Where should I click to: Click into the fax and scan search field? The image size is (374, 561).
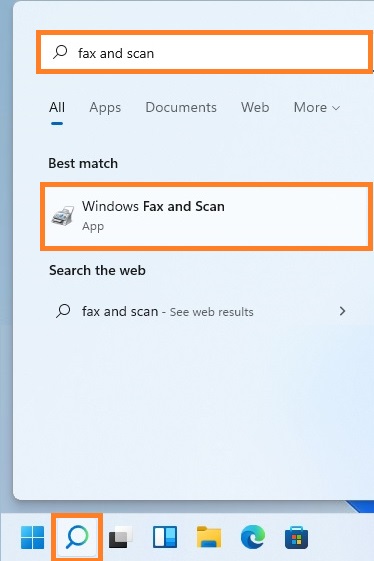click(204, 53)
